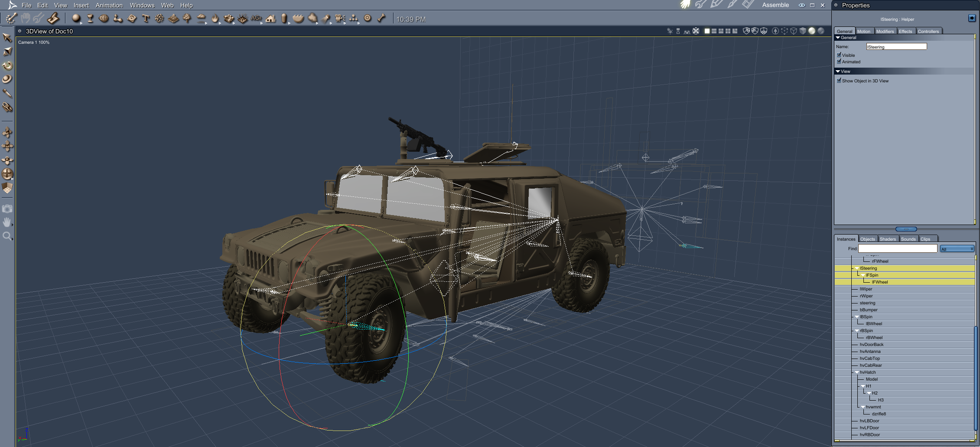The width and height of the screenshot is (980, 447).
Task: Insert a camera from the top toolbar
Action: point(340,18)
